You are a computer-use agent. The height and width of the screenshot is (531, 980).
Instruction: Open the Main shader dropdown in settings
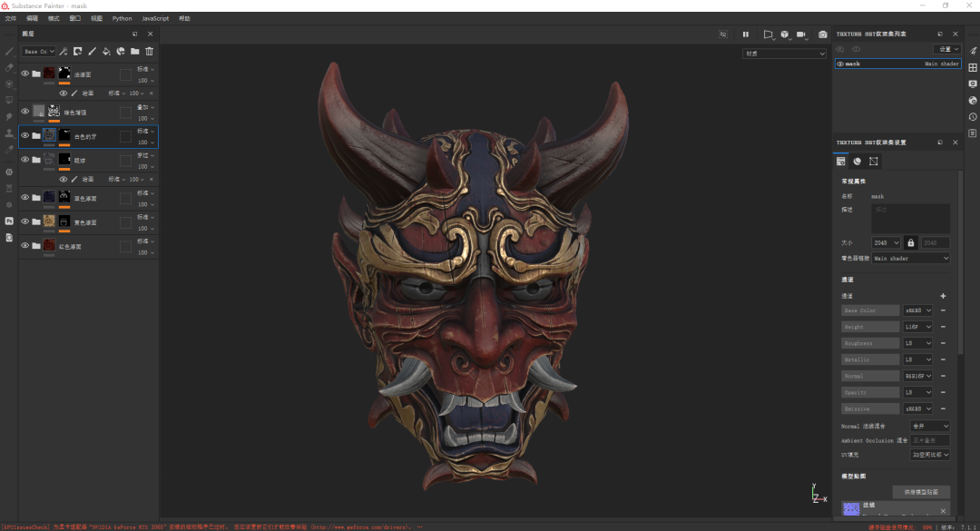click(911, 259)
